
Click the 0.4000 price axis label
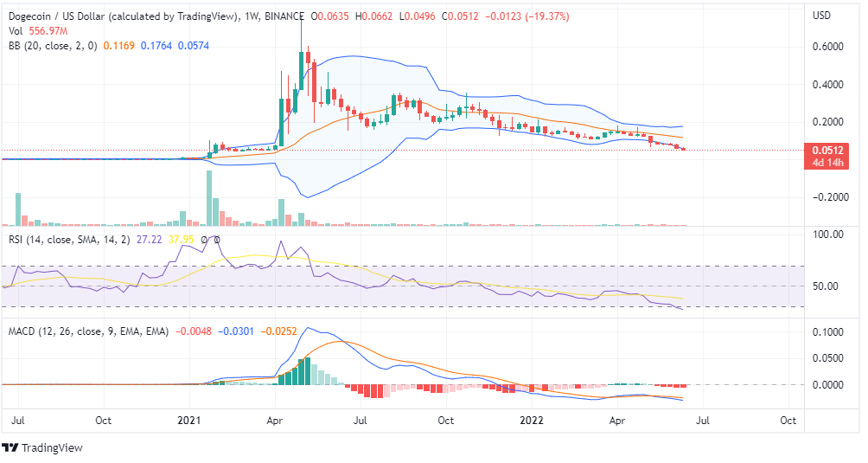click(x=827, y=84)
